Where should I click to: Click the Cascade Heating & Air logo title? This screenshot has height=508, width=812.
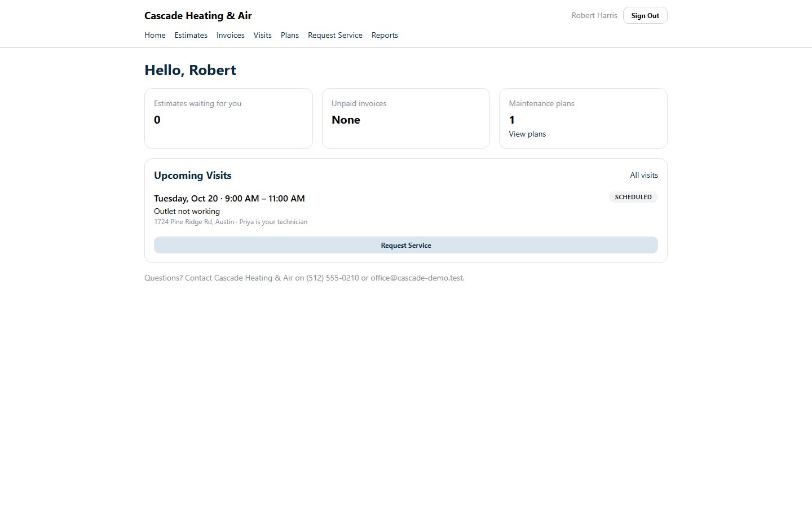198,16
